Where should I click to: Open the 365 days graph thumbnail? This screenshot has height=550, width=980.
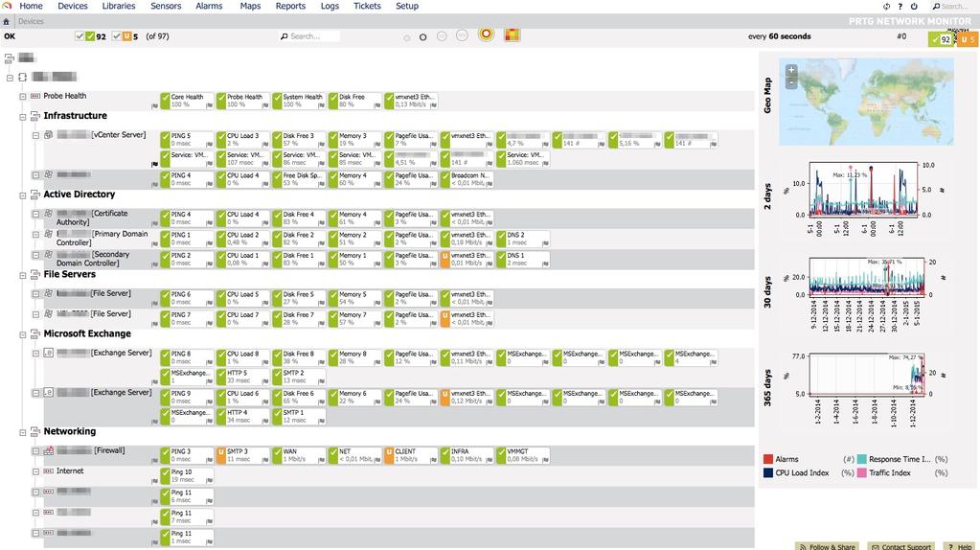coord(866,375)
